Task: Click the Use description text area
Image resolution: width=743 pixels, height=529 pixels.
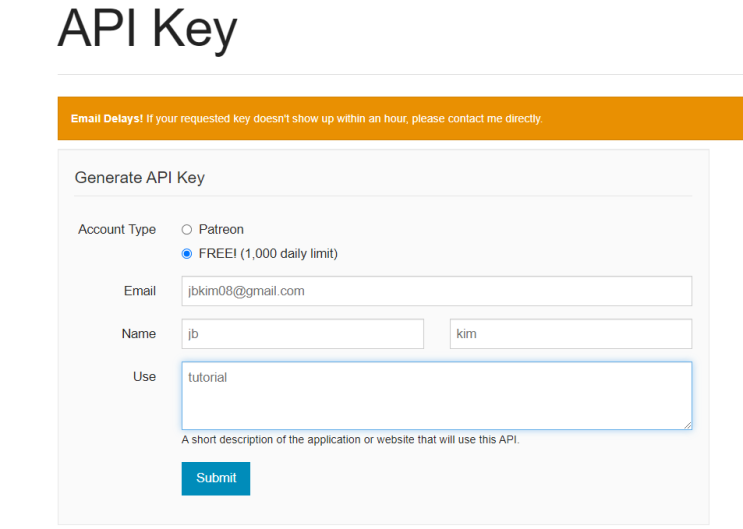Action: (436, 396)
